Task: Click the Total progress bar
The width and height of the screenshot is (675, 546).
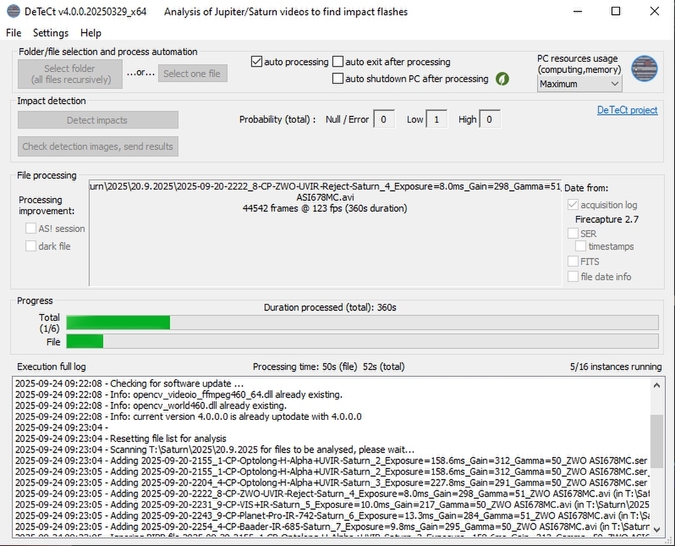Action: click(361, 322)
